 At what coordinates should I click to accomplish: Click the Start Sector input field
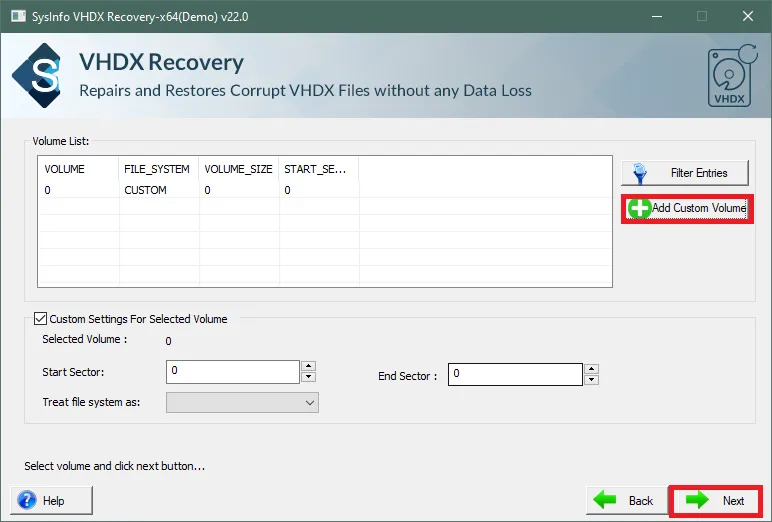coord(233,372)
